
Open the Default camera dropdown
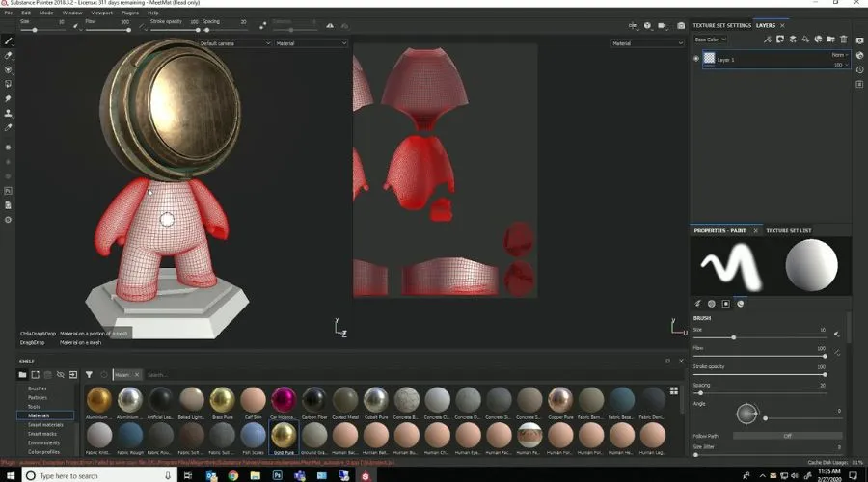(x=234, y=43)
